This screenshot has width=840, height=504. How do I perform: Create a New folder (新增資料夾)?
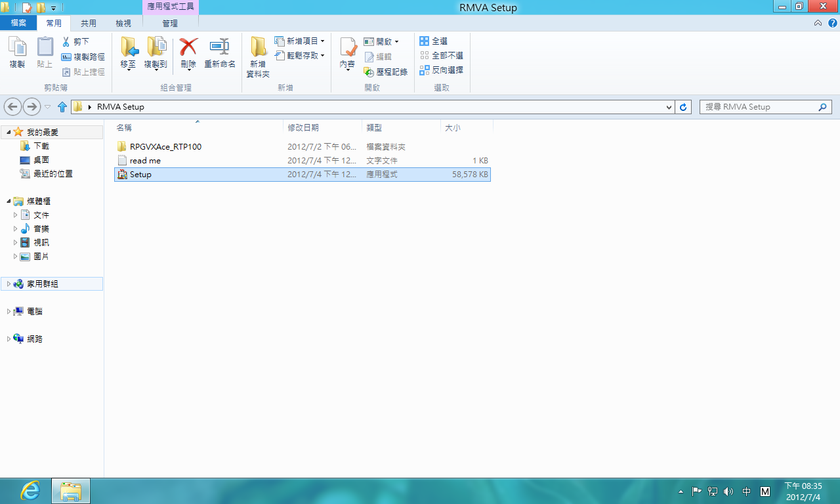point(258,57)
